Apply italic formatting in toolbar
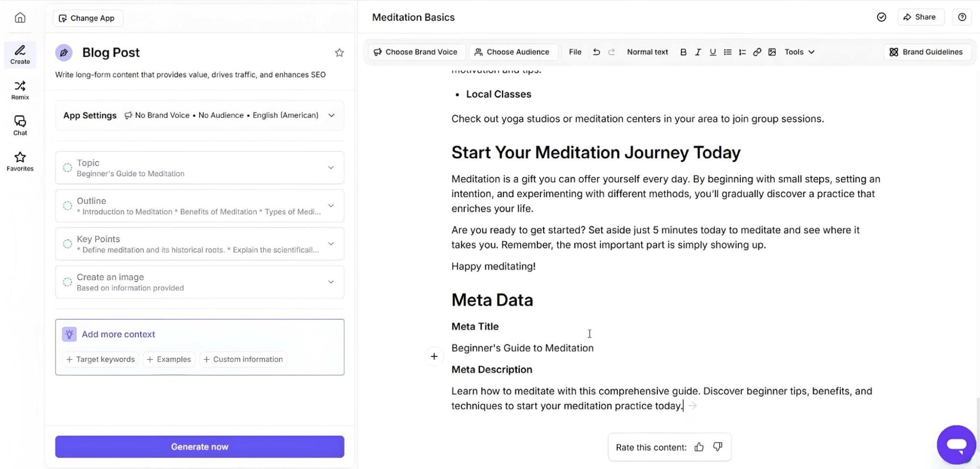The image size is (980, 469). tap(698, 52)
